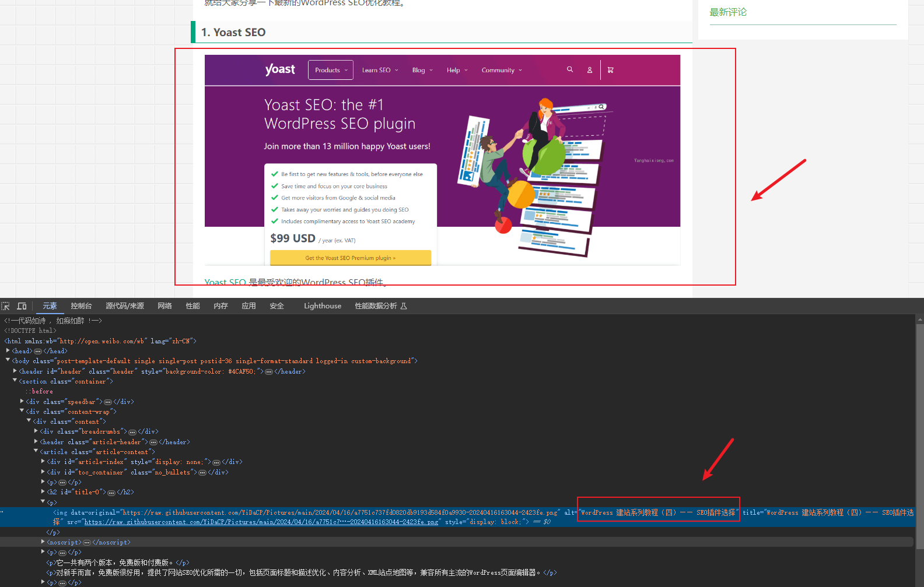The width and height of the screenshot is (924, 587).
Task: Click the account user icon in Yoast screenshot
Action: pyautogui.click(x=590, y=70)
